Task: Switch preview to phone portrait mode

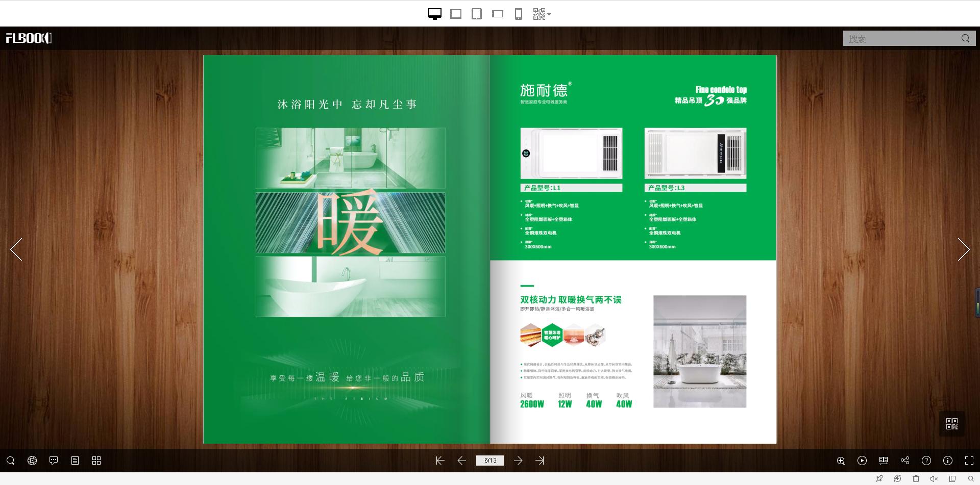Action: (x=519, y=14)
